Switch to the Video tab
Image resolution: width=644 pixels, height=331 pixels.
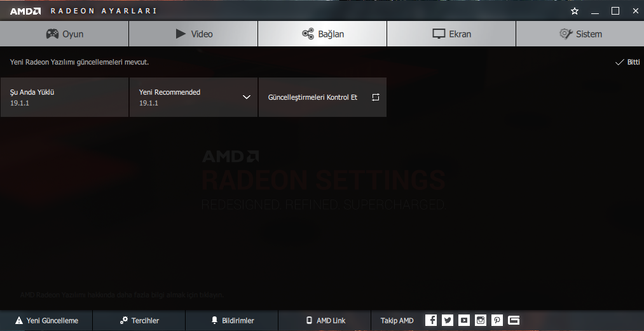click(x=193, y=34)
